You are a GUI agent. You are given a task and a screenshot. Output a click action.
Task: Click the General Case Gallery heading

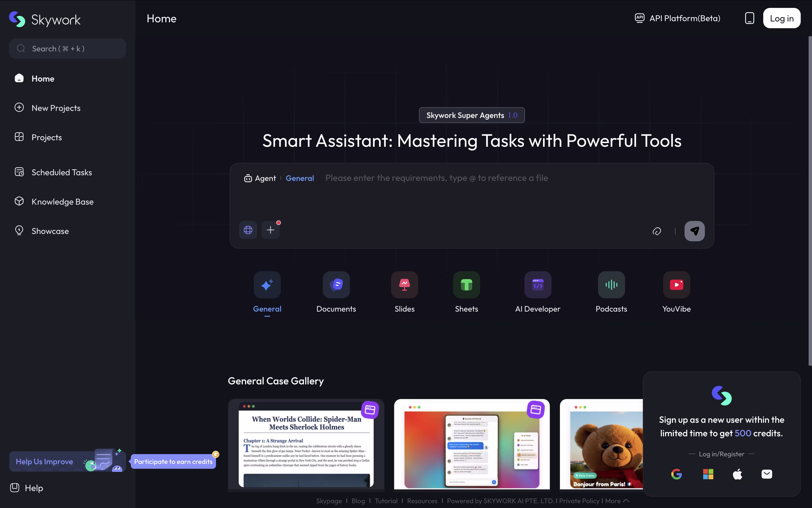tap(276, 381)
